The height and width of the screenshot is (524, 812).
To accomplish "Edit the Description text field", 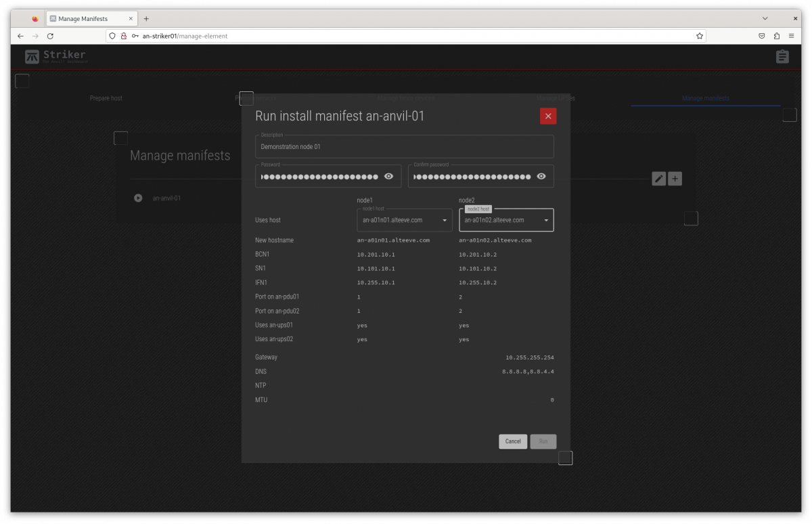I will point(404,147).
